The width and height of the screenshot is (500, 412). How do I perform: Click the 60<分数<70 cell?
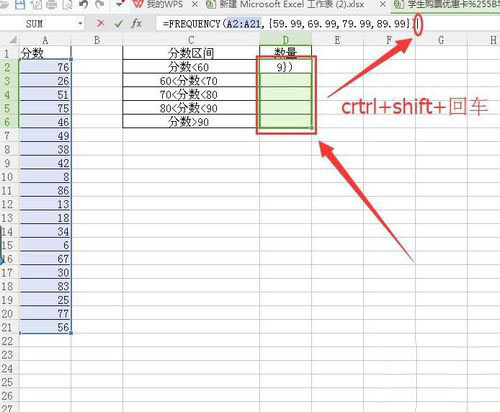(191, 81)
